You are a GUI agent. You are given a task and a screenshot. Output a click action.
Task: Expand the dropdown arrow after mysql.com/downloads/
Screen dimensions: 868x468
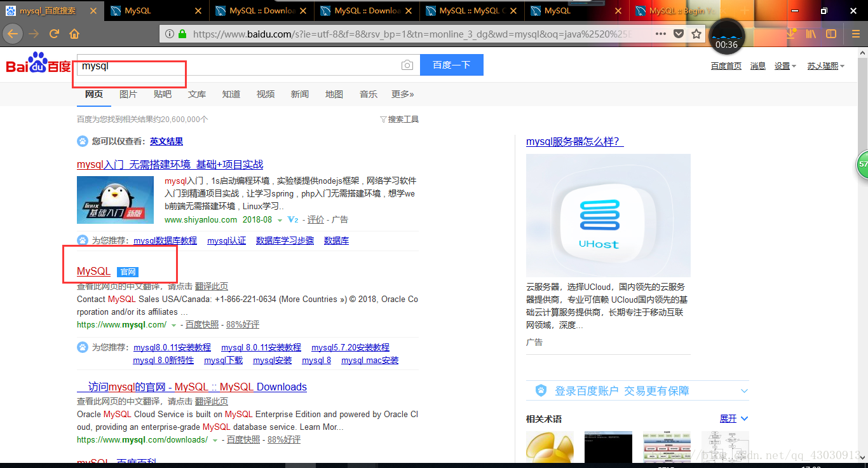215,440
